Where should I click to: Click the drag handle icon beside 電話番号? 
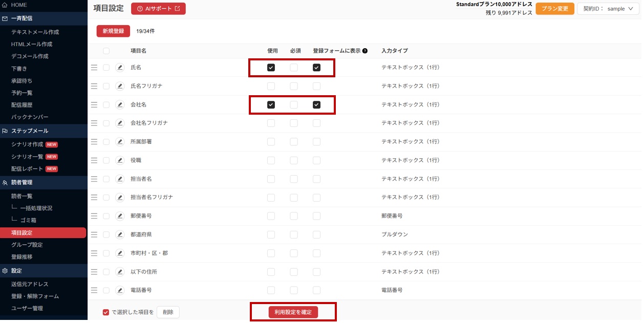[94, 290]
